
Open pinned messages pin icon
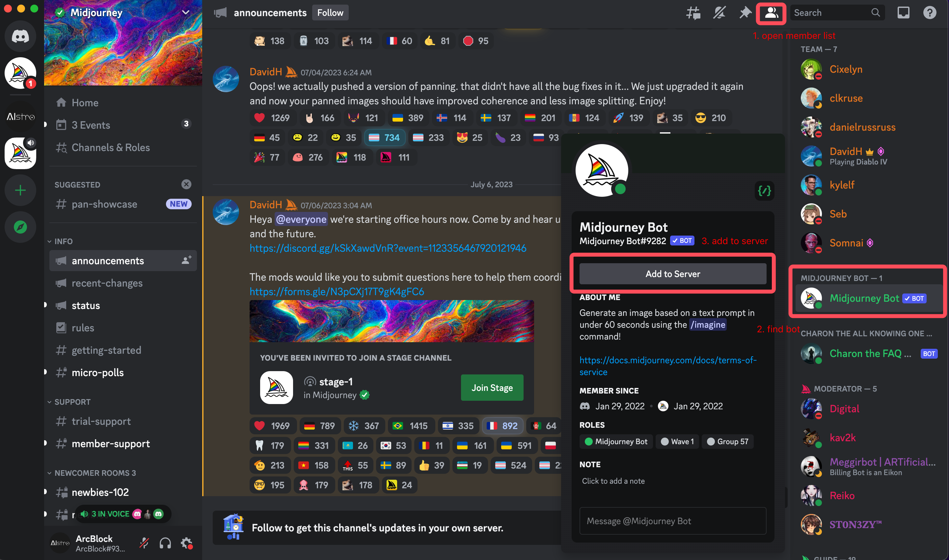[x=745, y=13]
